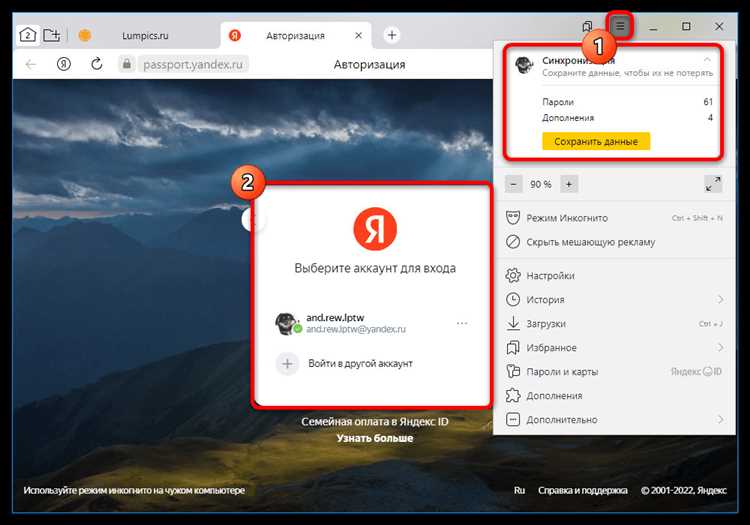Collapse the Синхронизация section chevron
Viewport: 750px width, 525px height.
click(x=708, y=61)
